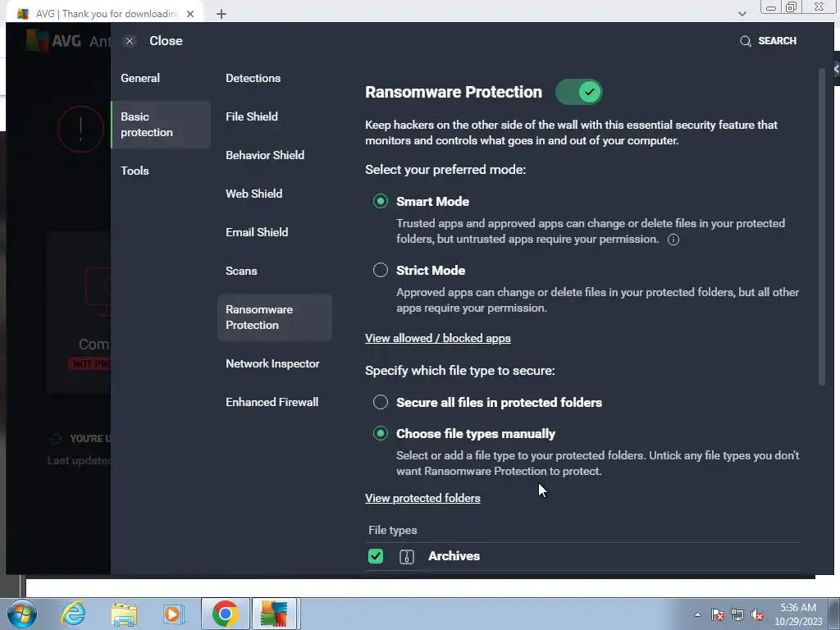Click the SEARCH label

[778, 41]
